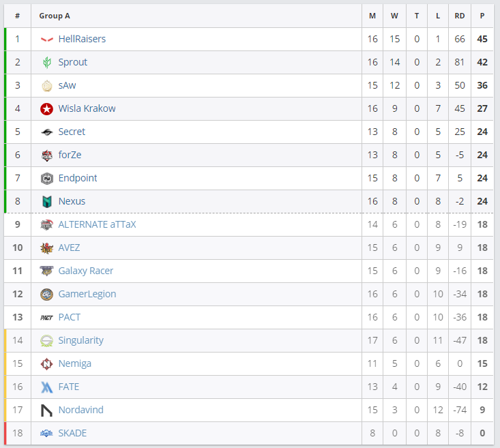Click the sAw team logo icon
Screen dimensions: 500x448
click(x=46, y=86)
